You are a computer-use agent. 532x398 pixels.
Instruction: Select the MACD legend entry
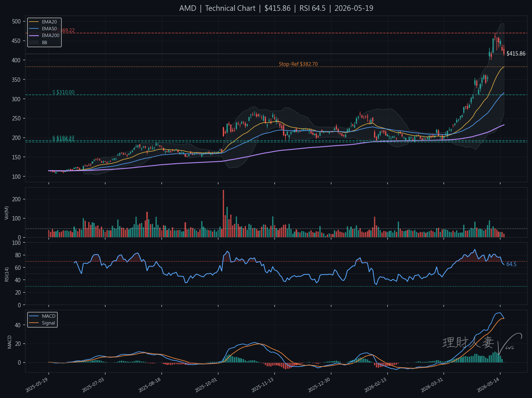[42, 316]
